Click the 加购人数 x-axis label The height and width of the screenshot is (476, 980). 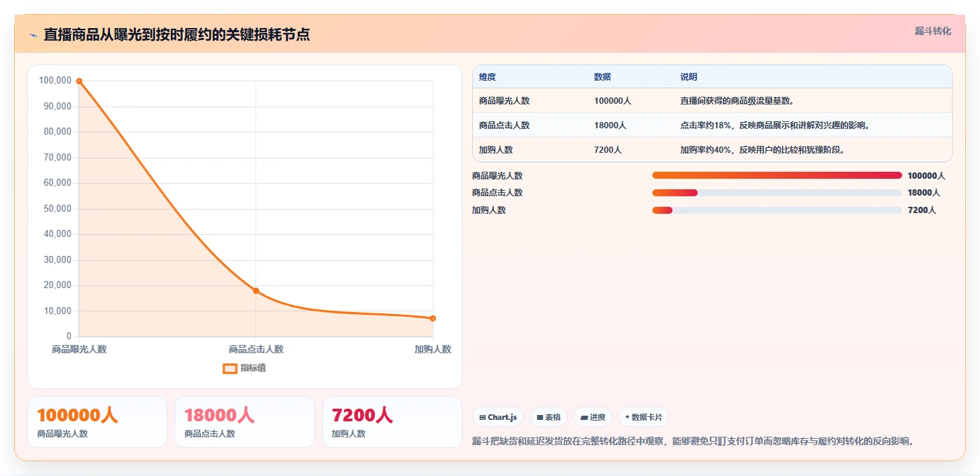pos(433,349)
